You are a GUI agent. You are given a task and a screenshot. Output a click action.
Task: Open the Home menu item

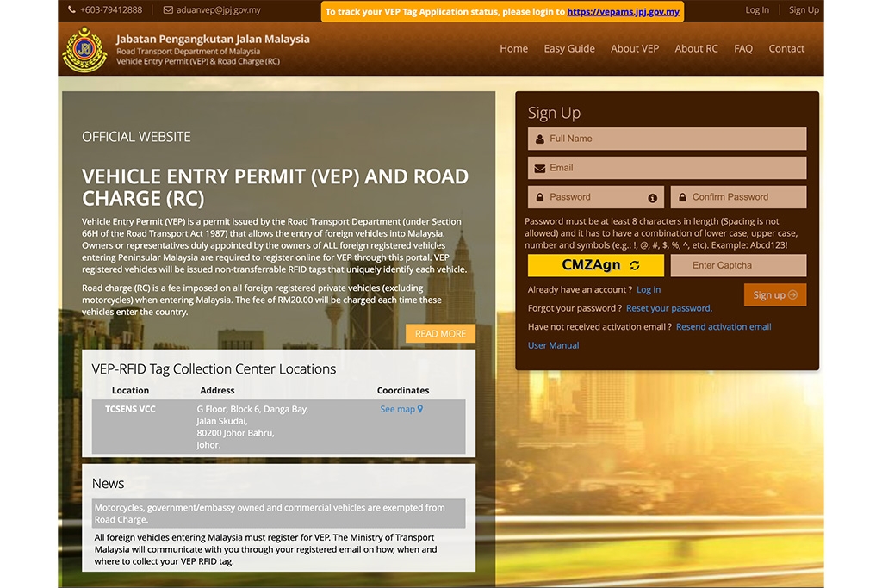click(513, 48)
